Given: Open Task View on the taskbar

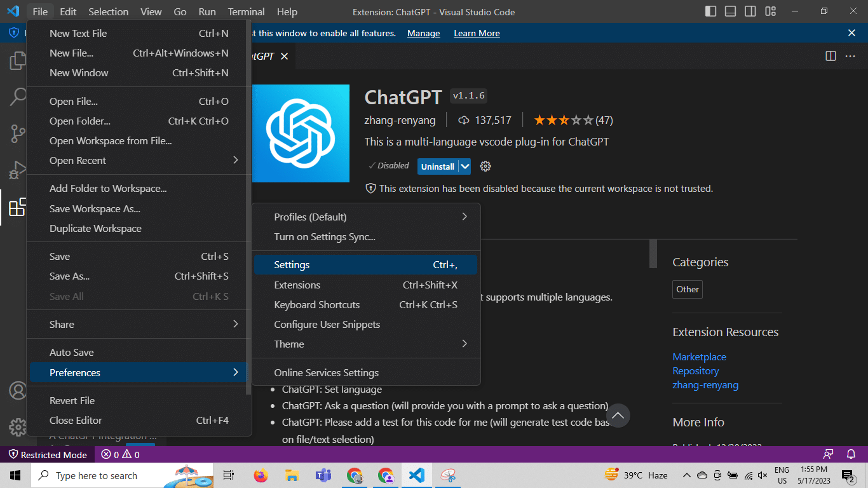Looking at the screenshot, I should click(x=229, y=475).
